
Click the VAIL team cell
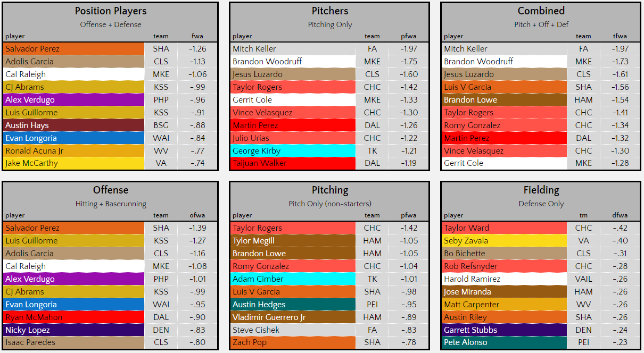click(583, 279)
